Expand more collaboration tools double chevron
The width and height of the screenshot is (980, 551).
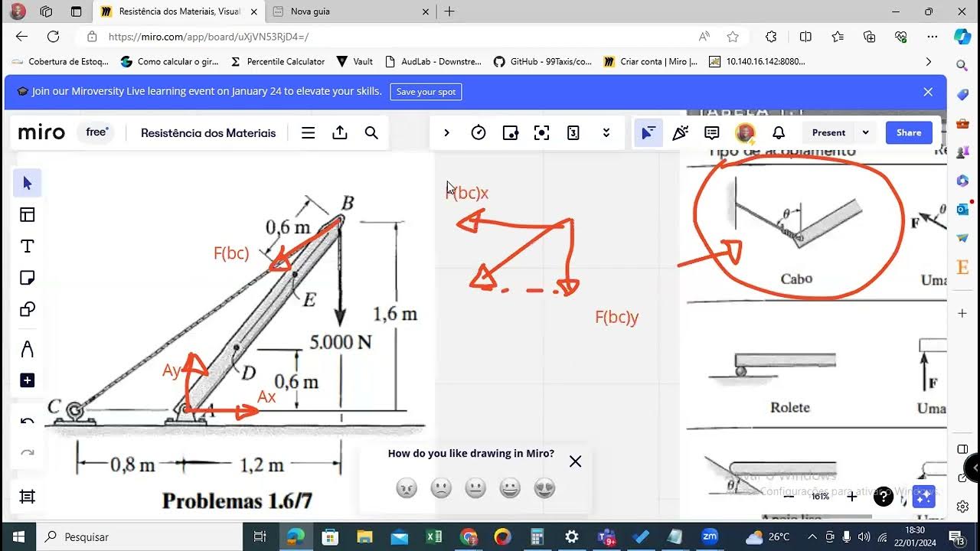pyautogui.click(x=606, y=133)
